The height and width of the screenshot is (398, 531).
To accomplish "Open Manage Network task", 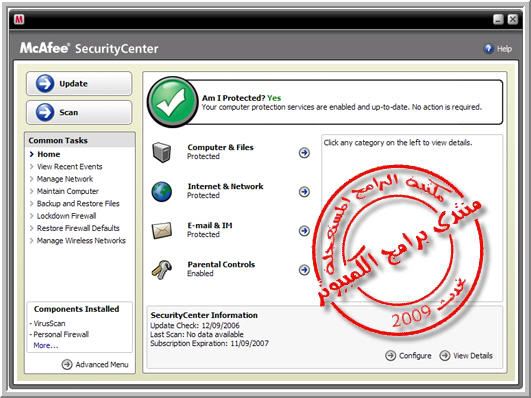I will [x=65, y=179].
